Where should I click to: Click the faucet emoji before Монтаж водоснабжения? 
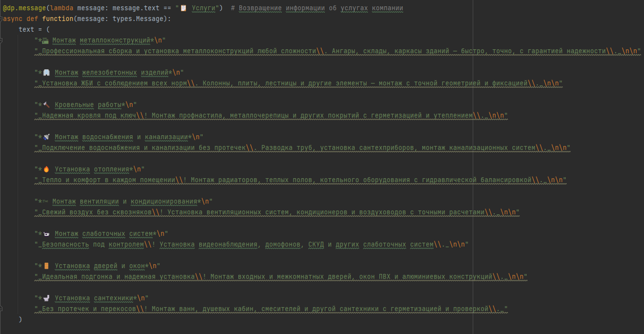pyautogui.click(x=47, y=137)
